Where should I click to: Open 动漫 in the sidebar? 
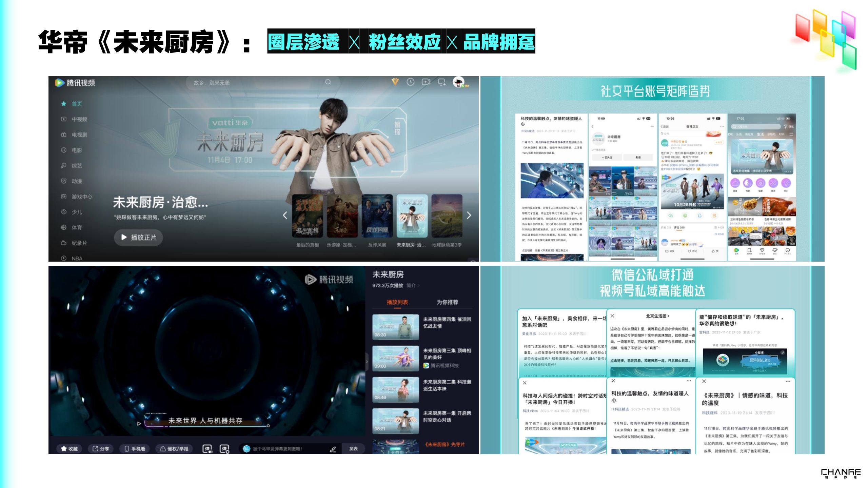pyautogui.click(x=72, y=181)
